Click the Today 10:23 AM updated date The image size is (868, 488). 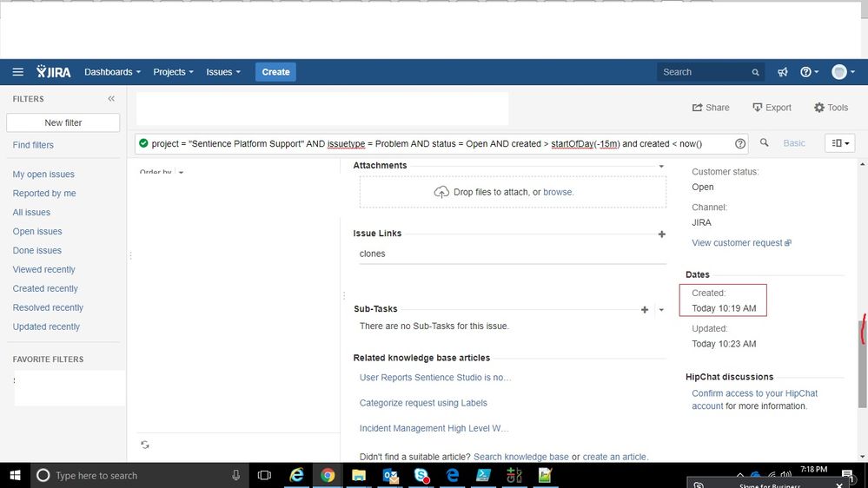pyautogui.click(x=724, y=344)
